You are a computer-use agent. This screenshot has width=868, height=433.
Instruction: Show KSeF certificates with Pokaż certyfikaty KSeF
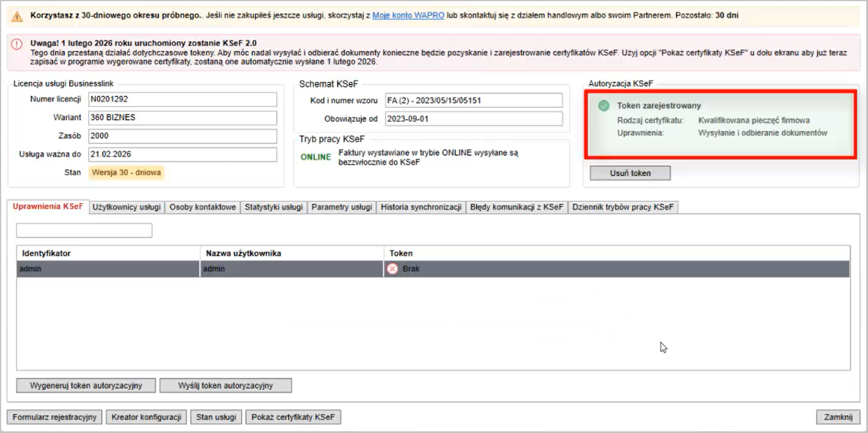293,417
